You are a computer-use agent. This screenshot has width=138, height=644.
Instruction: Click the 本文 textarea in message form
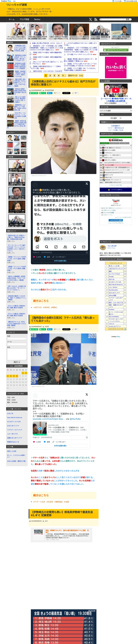pos(17,354)
